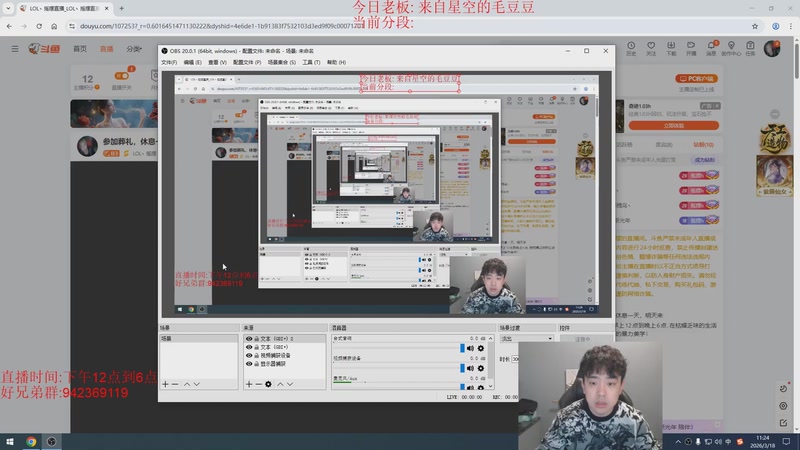This screenshot has height=450, width=800.
Task: Go to the 直播 tab on Douyu
Action: click(107, 48)
